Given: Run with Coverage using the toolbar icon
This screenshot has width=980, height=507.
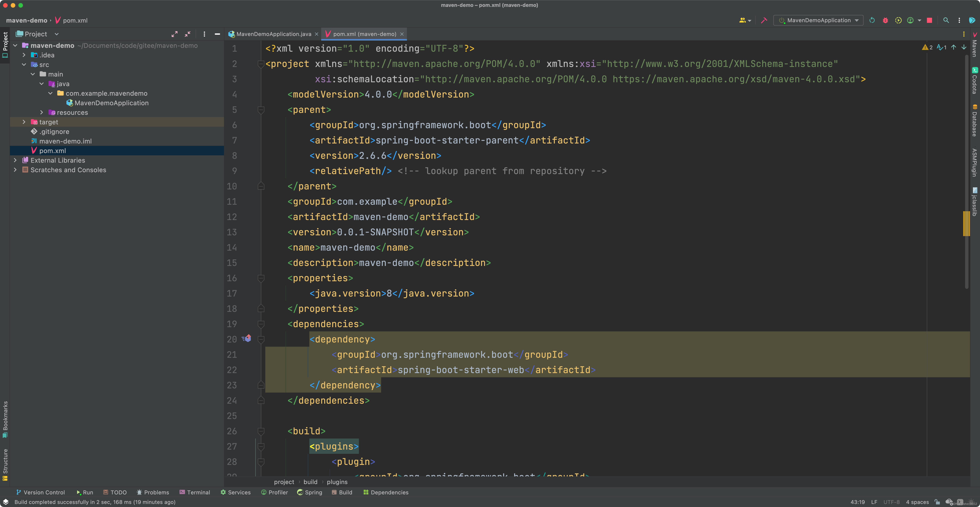Looking at the screenshot, I should pyautogui.click(x=898, y=20).
